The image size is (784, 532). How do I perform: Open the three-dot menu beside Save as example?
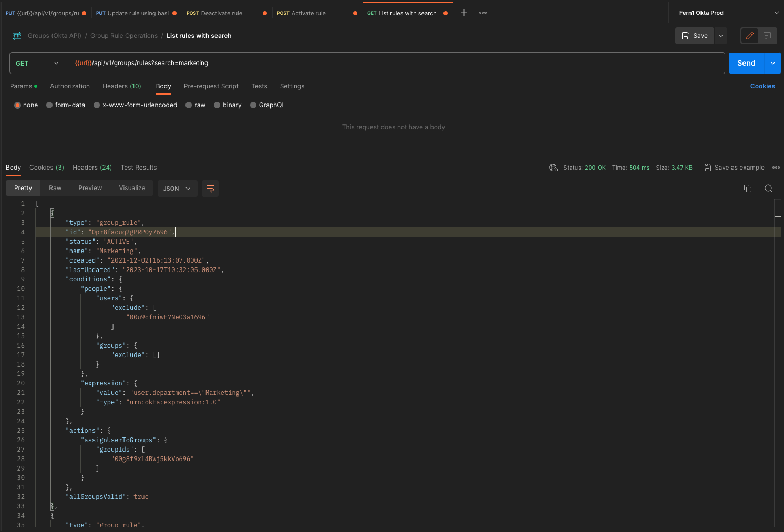(x=776, y=168)
